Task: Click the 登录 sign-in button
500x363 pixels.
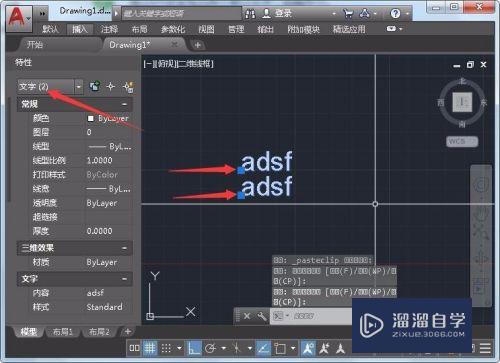Action: [x=277, y=13]
